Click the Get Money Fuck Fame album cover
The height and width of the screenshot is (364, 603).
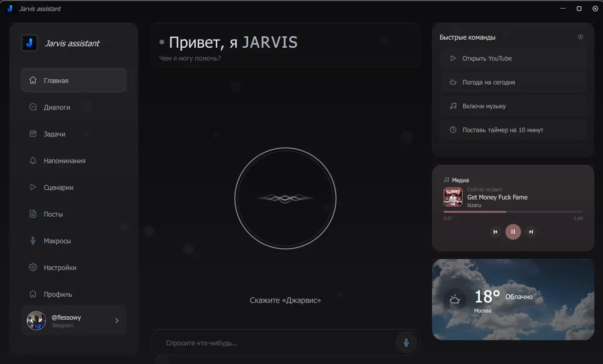pos(453,197)
